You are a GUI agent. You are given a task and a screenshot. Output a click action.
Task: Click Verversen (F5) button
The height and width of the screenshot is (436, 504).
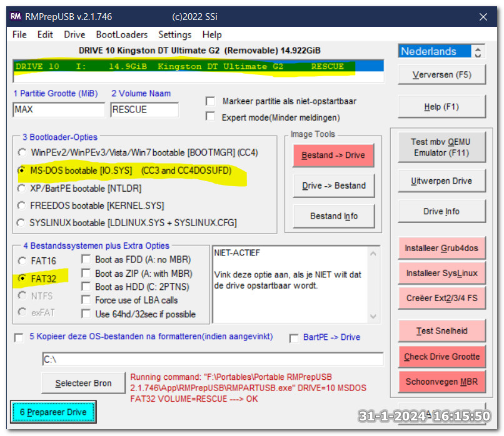[x=441, y=75]
